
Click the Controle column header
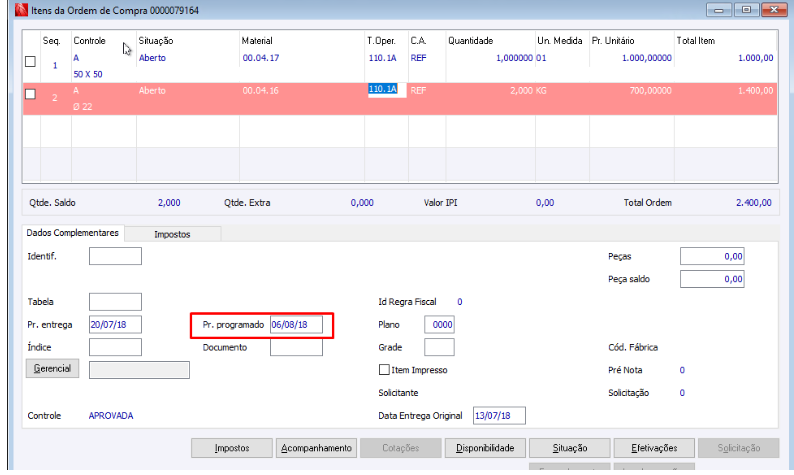(x=90, y=41)
